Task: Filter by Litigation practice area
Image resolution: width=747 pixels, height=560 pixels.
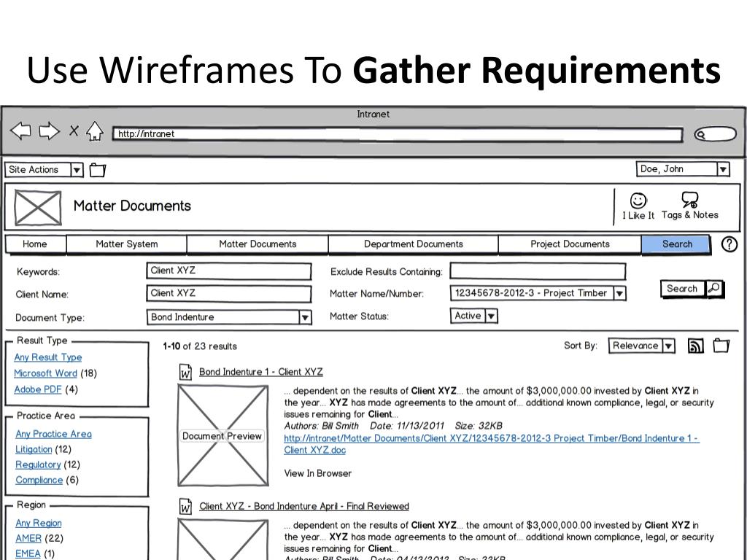Action: click(34, 449)
